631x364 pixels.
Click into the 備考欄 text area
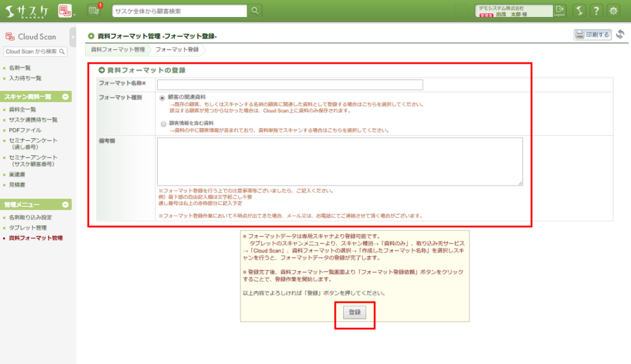(x=339, y=161)
